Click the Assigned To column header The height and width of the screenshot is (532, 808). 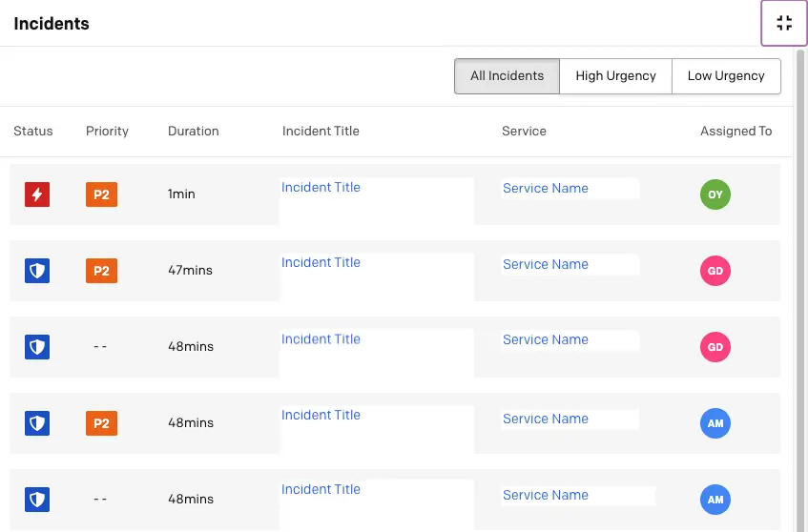[x=735, y=131]
